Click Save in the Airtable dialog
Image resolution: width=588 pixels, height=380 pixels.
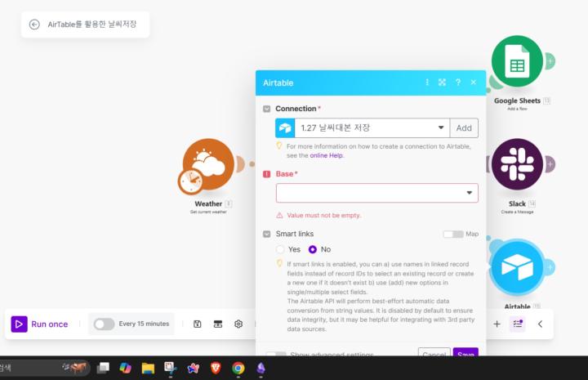(465, 352)
